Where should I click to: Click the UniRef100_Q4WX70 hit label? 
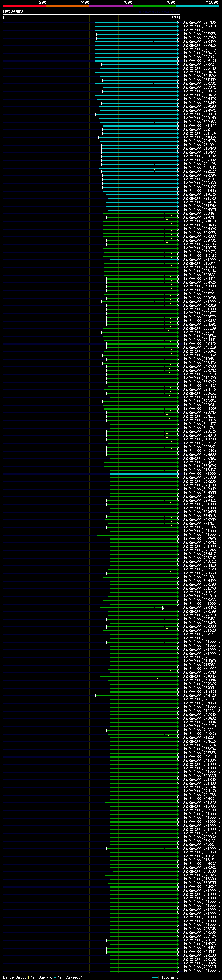[199, 221]
